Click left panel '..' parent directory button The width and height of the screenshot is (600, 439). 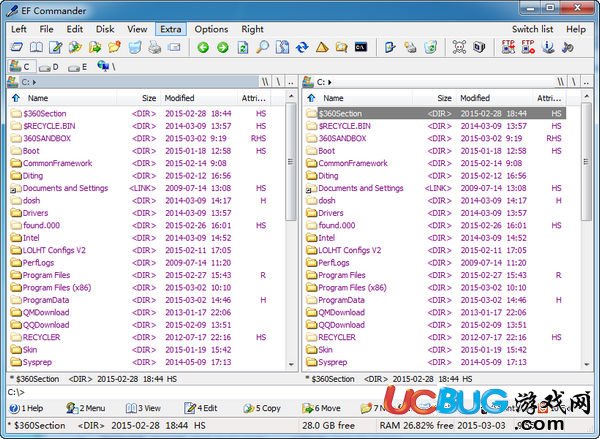click(291, 82)
